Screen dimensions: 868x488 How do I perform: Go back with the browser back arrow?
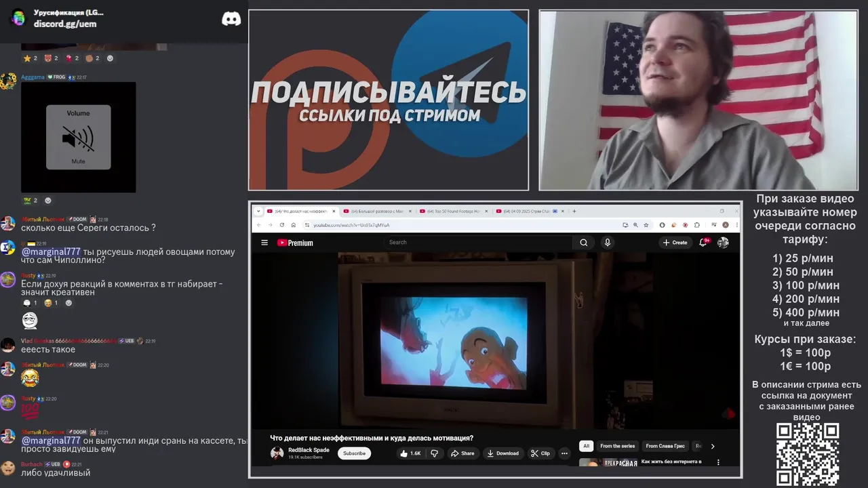(x=259, y=225)
